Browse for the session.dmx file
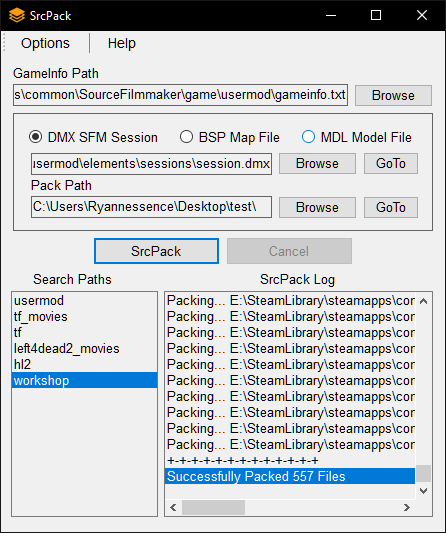The height and width of the screenshot is (533, 446). 317,164
